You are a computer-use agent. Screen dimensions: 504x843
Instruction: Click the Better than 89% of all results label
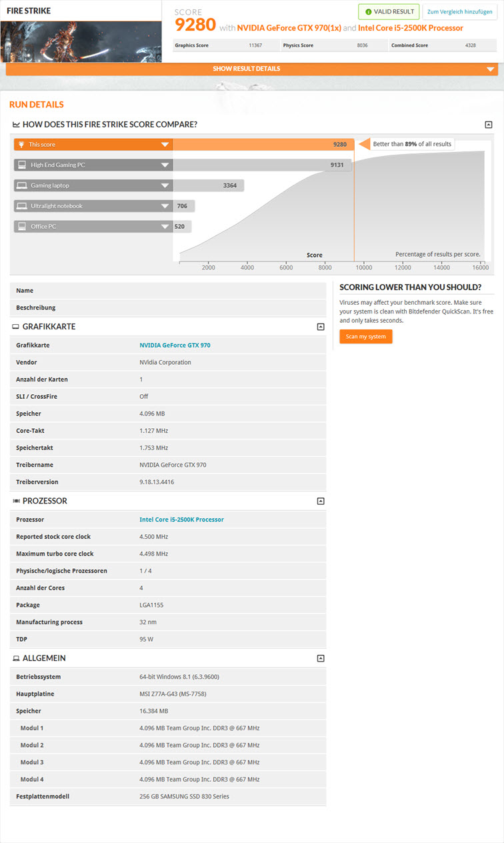[x=412, y=144]
